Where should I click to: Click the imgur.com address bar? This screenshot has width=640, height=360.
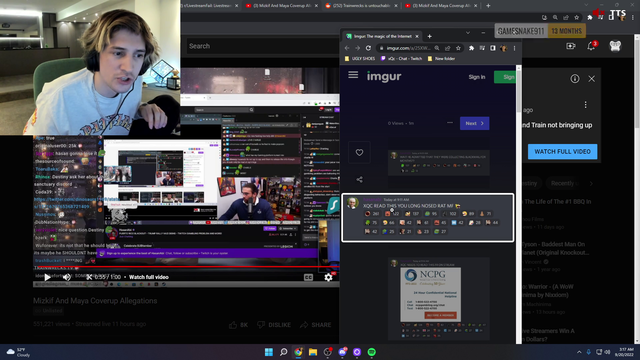pyautogui.click(x=409, y=48)
